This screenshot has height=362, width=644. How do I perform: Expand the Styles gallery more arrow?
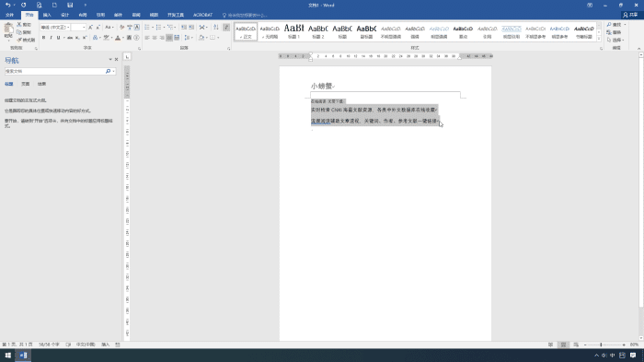(599, 39)
